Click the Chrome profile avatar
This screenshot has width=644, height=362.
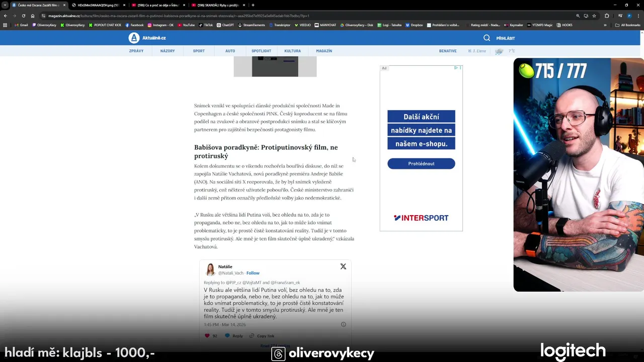629,16
